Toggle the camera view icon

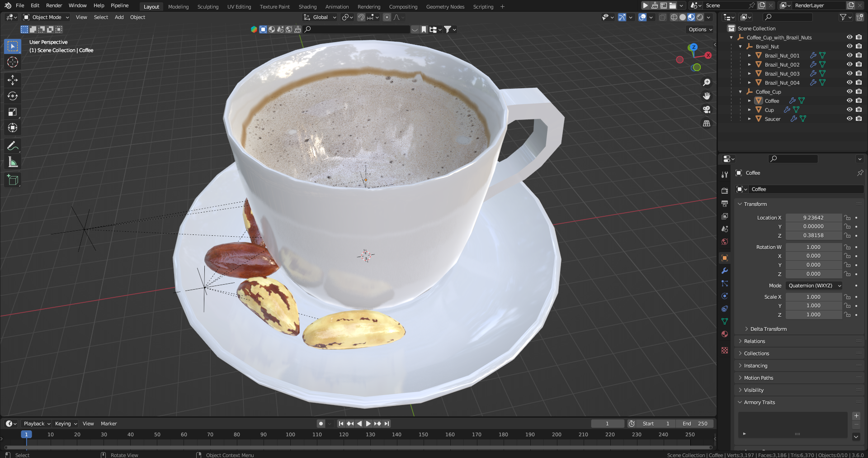[x=707, y=110]
